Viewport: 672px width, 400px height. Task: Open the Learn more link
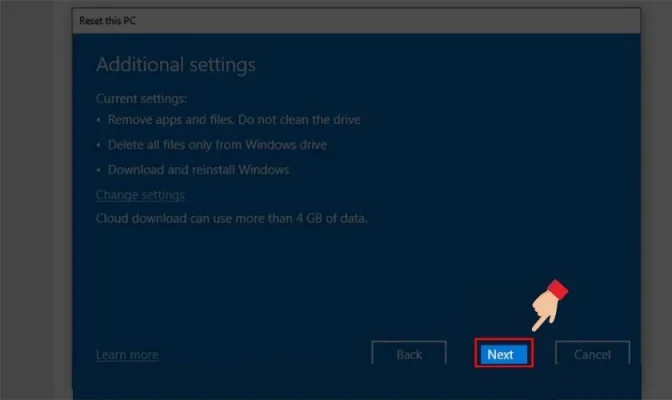pos(127,355)
